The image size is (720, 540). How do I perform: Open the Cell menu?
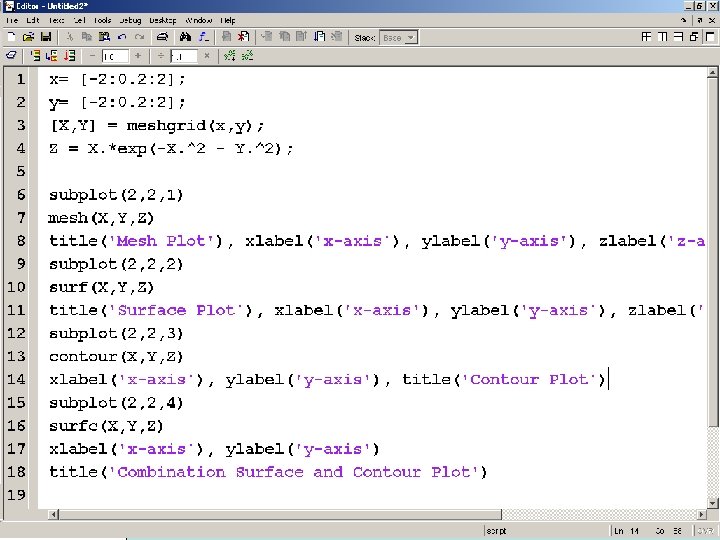pos(79,20)
